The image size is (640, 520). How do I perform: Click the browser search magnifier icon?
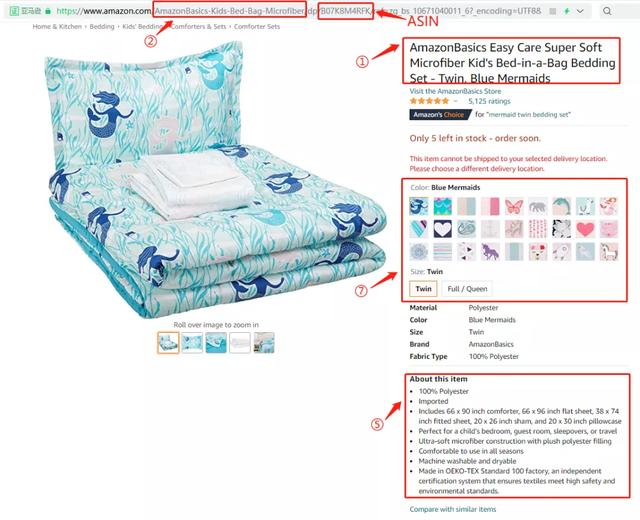point(607,11)
